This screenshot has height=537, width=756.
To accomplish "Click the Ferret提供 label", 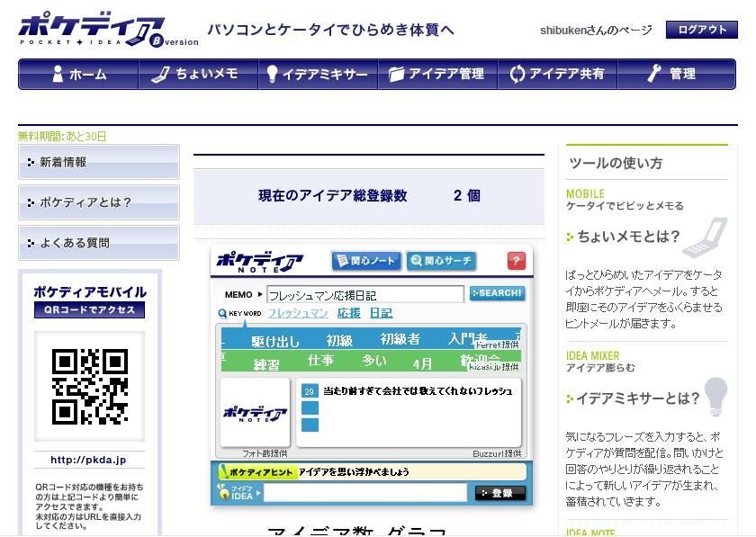I will click(497, 345).
